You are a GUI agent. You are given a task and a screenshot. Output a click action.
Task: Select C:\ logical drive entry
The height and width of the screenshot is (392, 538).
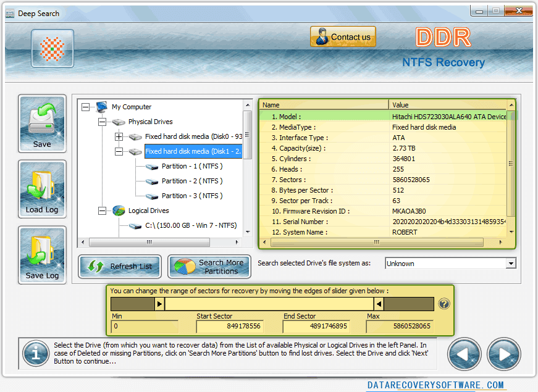coord(191,225)
